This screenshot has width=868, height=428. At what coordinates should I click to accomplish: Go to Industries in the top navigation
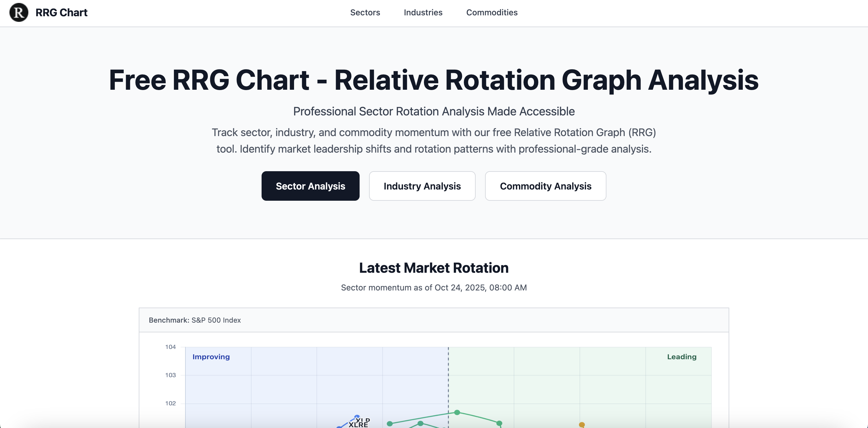(x=423, y=12)
